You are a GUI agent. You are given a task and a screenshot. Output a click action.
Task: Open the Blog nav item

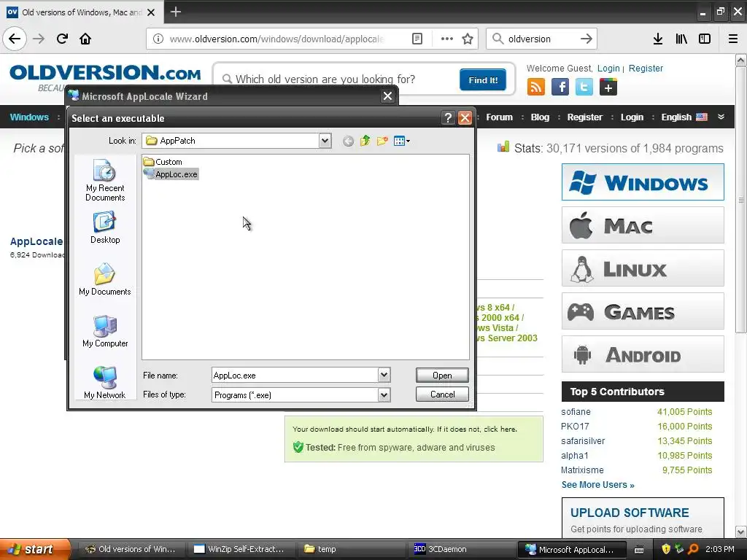pyautogui.click(x=540, y=117)
